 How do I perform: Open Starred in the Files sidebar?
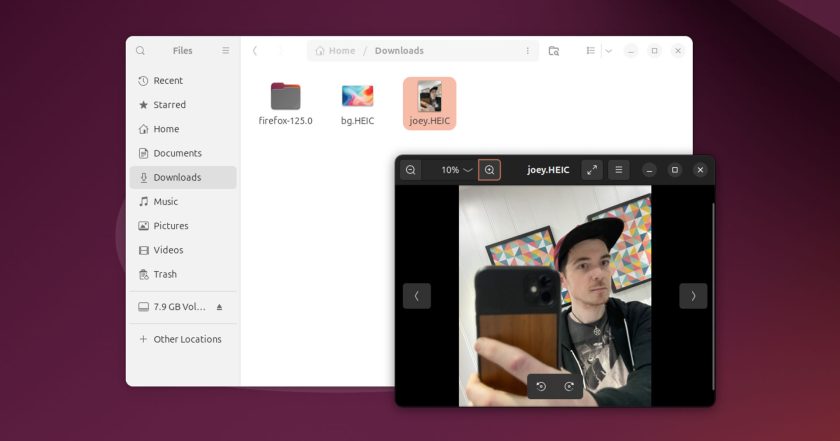point(183,104)
